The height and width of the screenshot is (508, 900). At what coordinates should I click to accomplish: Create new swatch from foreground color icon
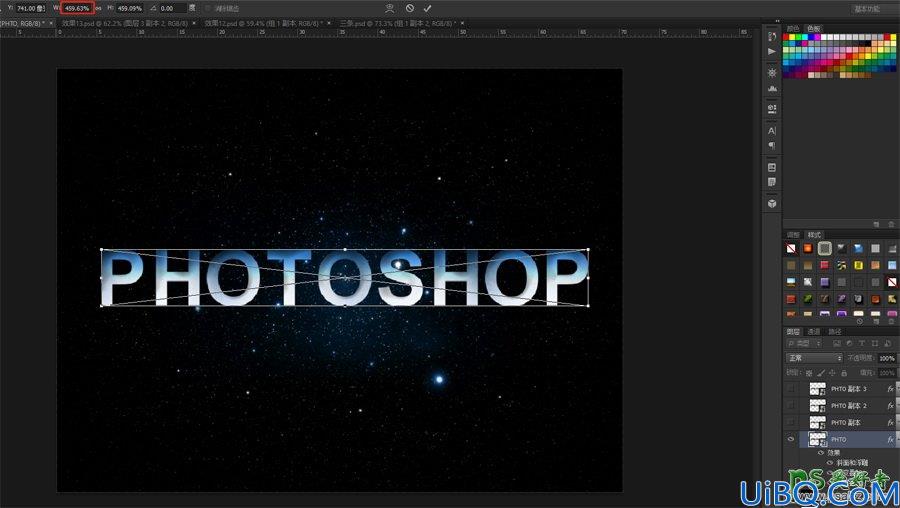[876, 224]
